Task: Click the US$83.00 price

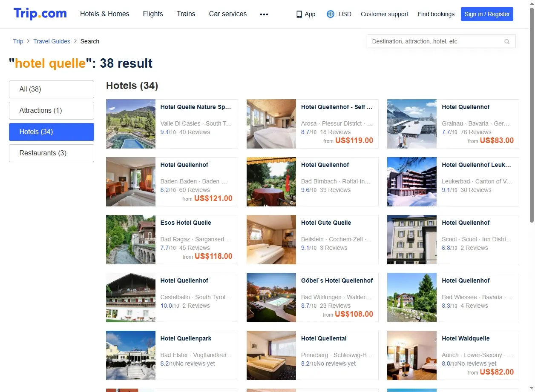Action: [x=497, y=141]
